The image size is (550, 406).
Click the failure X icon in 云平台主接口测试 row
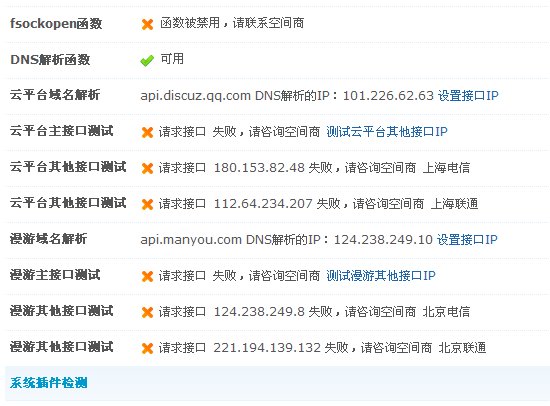147,132
